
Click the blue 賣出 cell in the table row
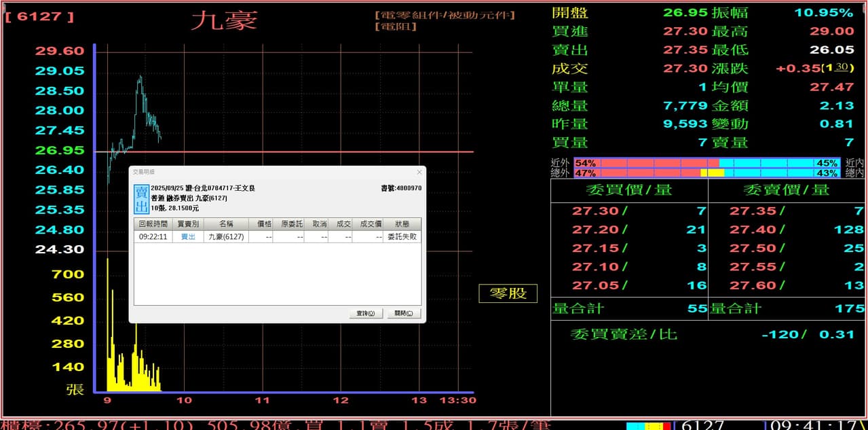click(187, 236)
